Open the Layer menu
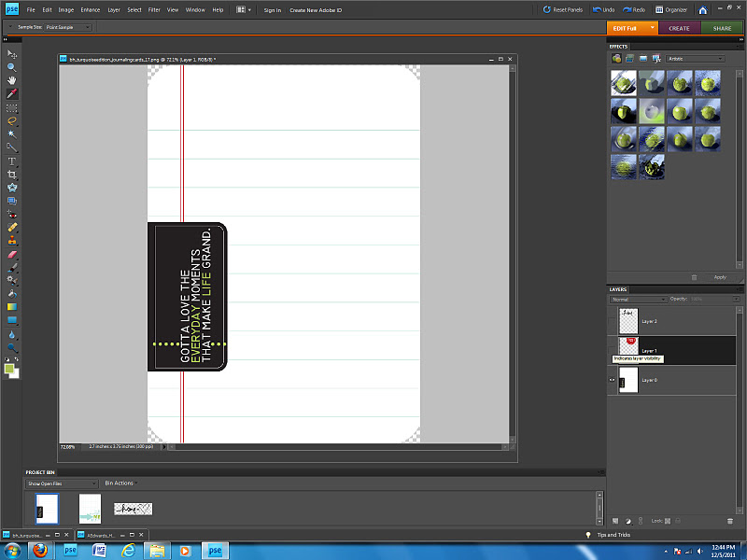747x560 pixels. (x=114, y=10)
